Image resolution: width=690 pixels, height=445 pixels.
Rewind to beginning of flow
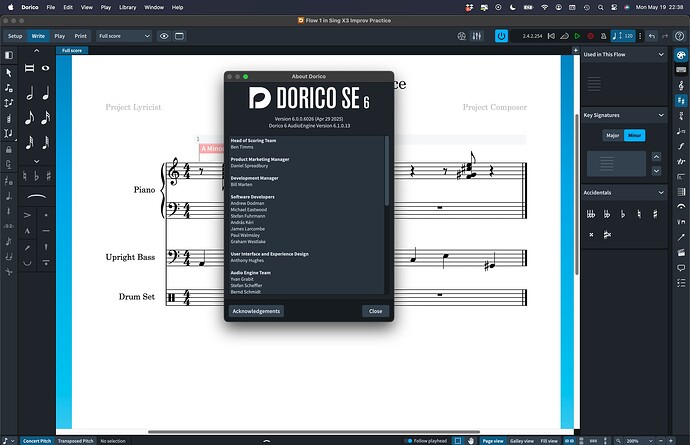click(551, 36)
